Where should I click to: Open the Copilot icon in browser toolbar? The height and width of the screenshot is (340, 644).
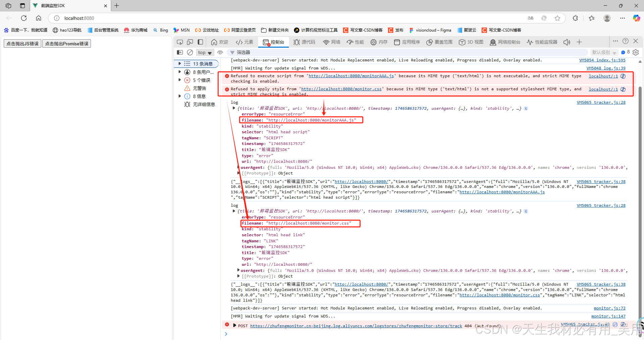[636, 18]
